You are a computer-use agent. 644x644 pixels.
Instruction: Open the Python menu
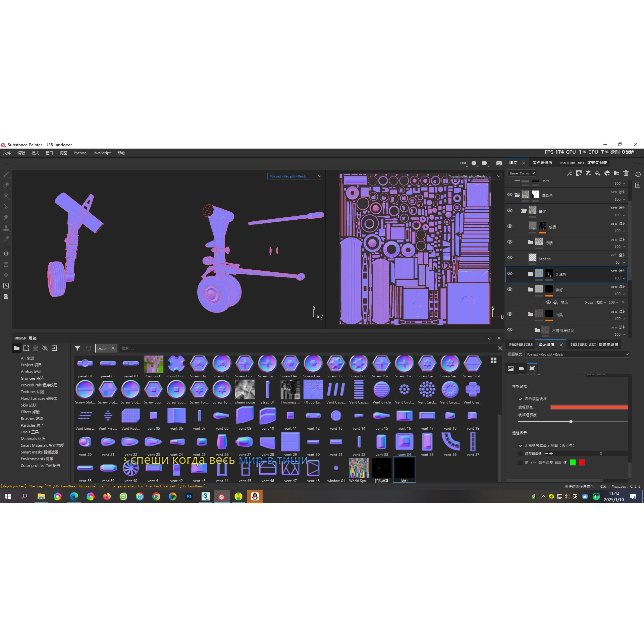pyautogui.click(x=80, y=153)
